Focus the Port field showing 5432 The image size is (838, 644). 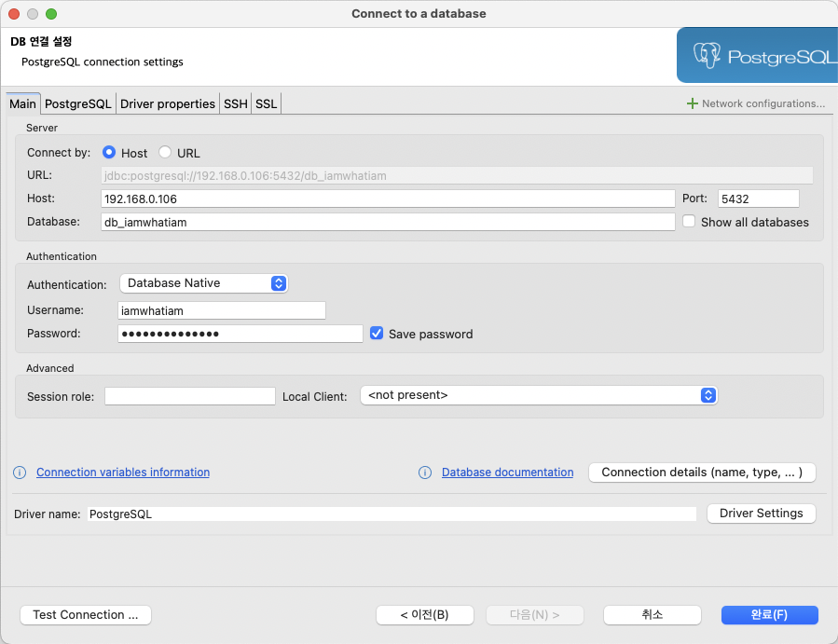(x=759, y=199)
